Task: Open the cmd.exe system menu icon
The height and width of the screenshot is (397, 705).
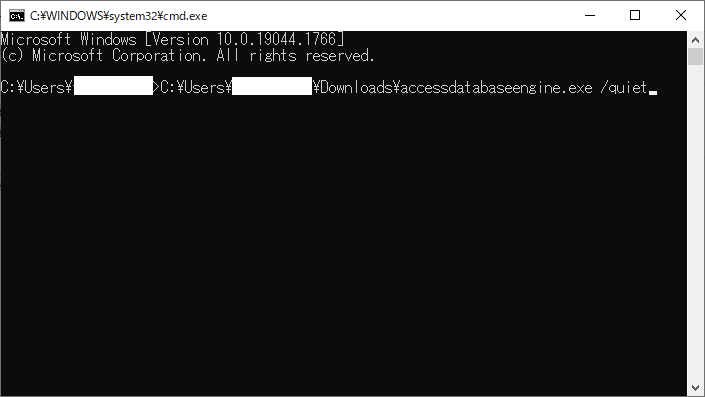Action: click(x=17, y=16)
